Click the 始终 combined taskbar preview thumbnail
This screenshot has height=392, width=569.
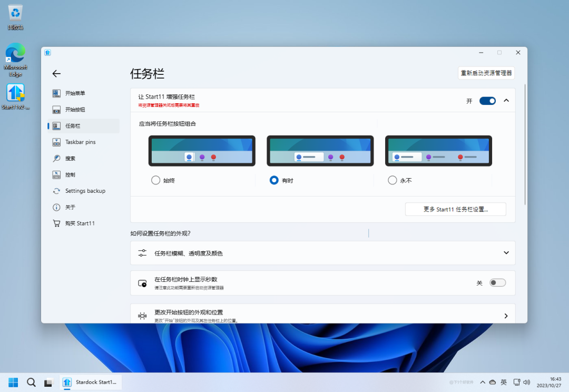coord(202,151)
